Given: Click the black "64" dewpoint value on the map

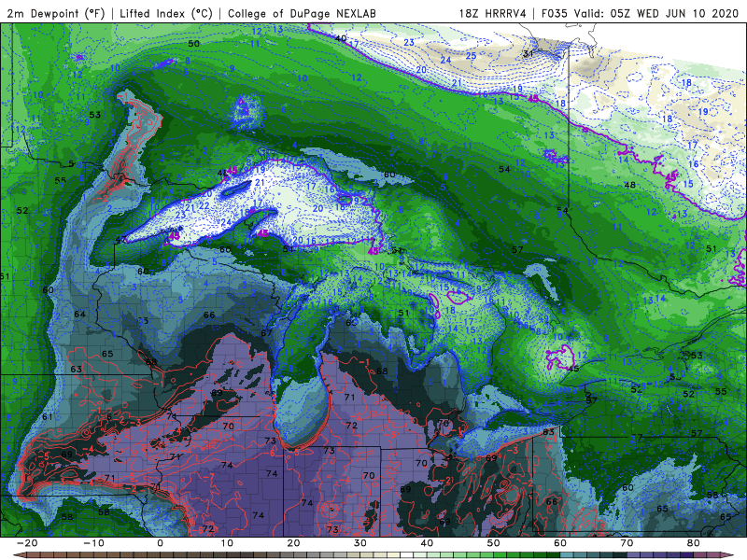Looking at the screenshot, I should click(79, 315).
